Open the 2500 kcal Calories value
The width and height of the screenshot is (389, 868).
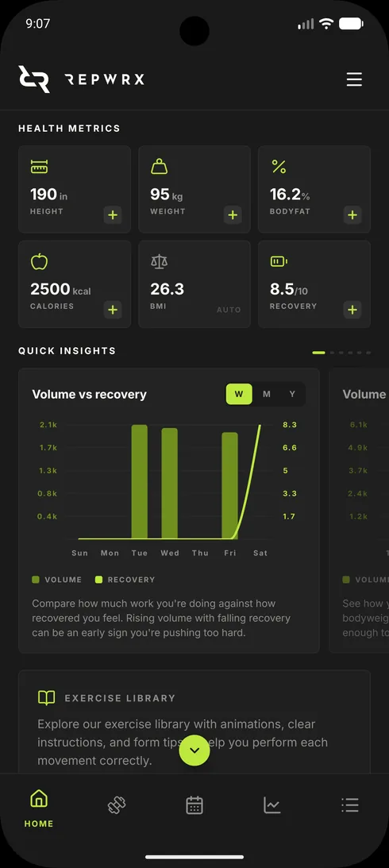60,289
